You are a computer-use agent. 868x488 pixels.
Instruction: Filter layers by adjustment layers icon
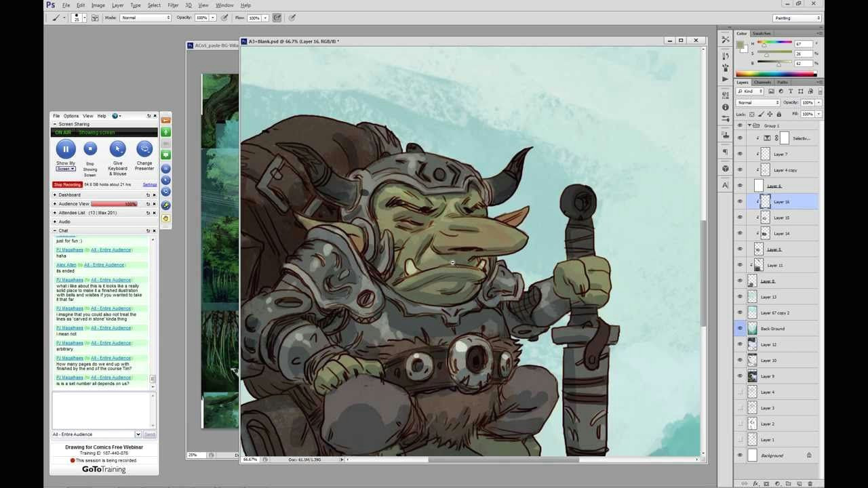click(x=781, y=91)
